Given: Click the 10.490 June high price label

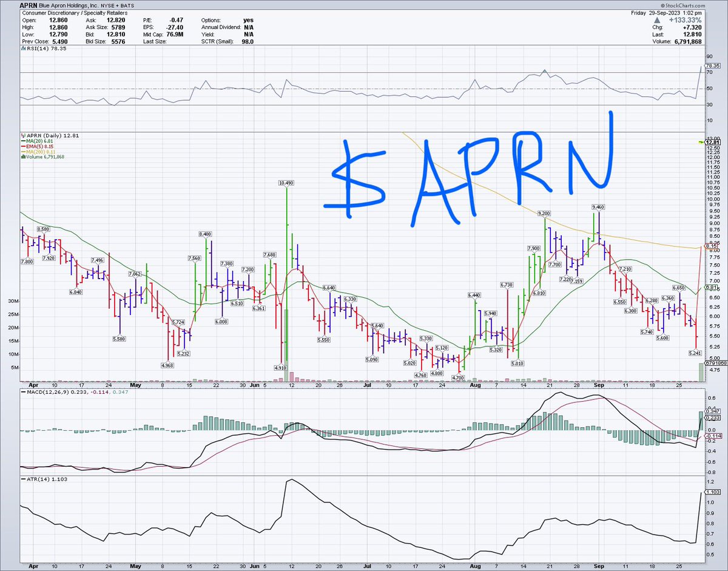Looking at the screenshot, I should (x=286, y=183).
